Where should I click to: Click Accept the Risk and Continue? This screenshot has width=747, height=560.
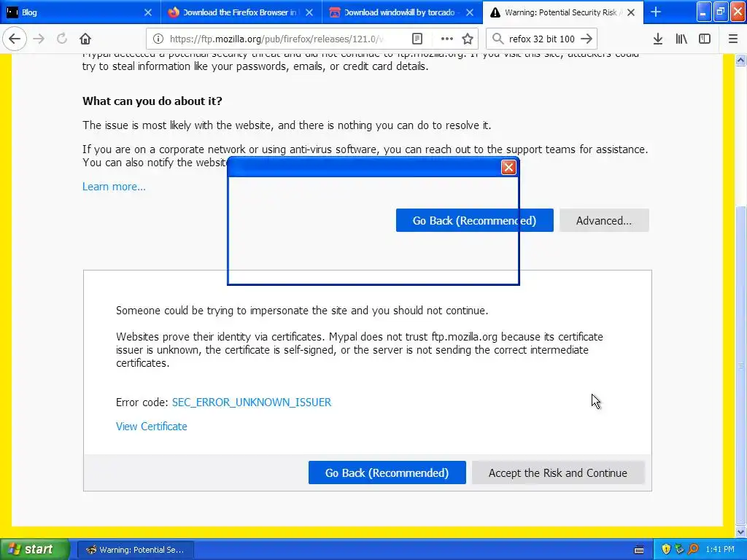point(558,472)
